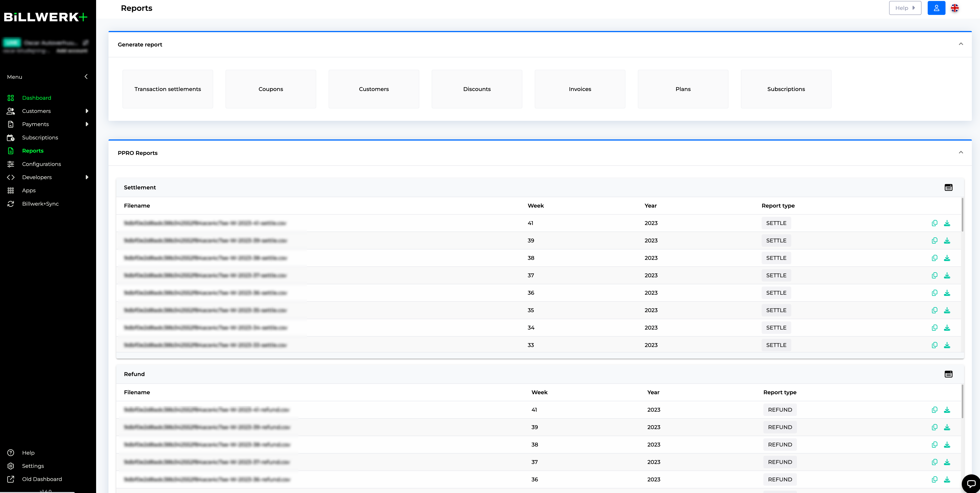Download settlement week 41 report

(947, 223)
